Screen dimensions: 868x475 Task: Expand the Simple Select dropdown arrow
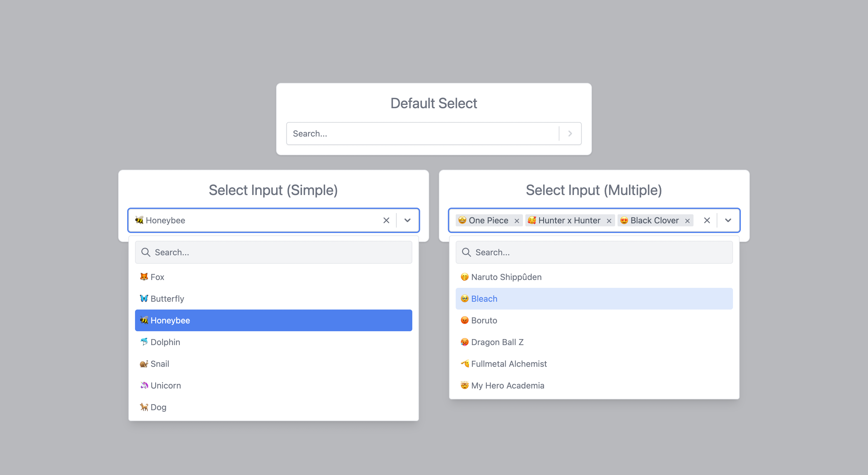click(408, 220)
